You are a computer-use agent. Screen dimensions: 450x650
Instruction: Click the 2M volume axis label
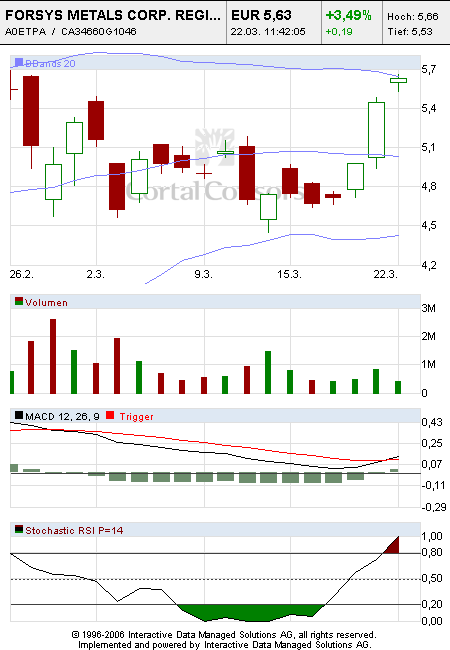(x=428, y=336)
